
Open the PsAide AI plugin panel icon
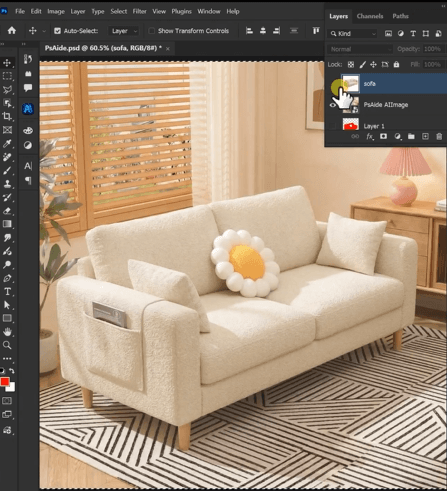click(28, 108)
